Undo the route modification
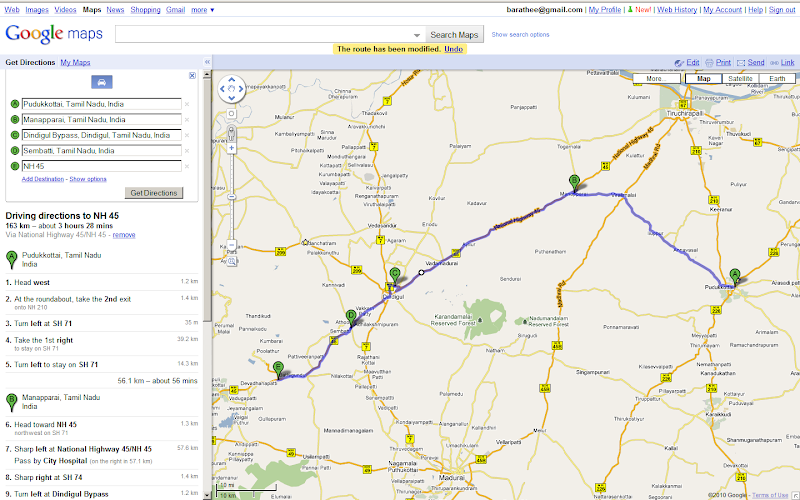Viewport: 800px width, 500px height. coord(454,49)
